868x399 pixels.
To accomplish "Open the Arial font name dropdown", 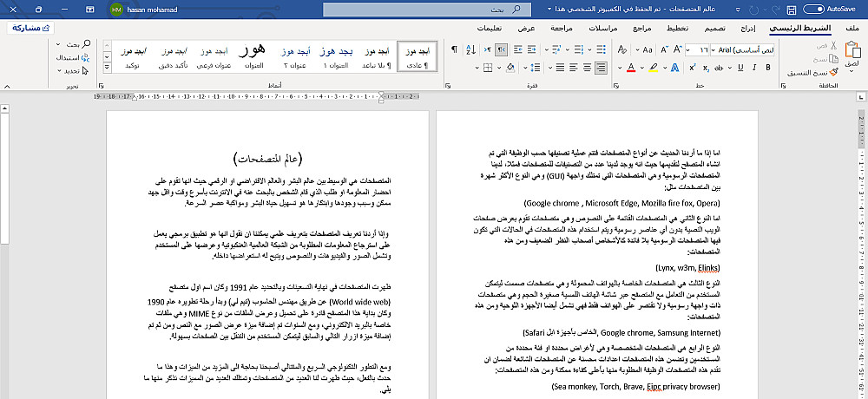I will [x=713, y=49].
